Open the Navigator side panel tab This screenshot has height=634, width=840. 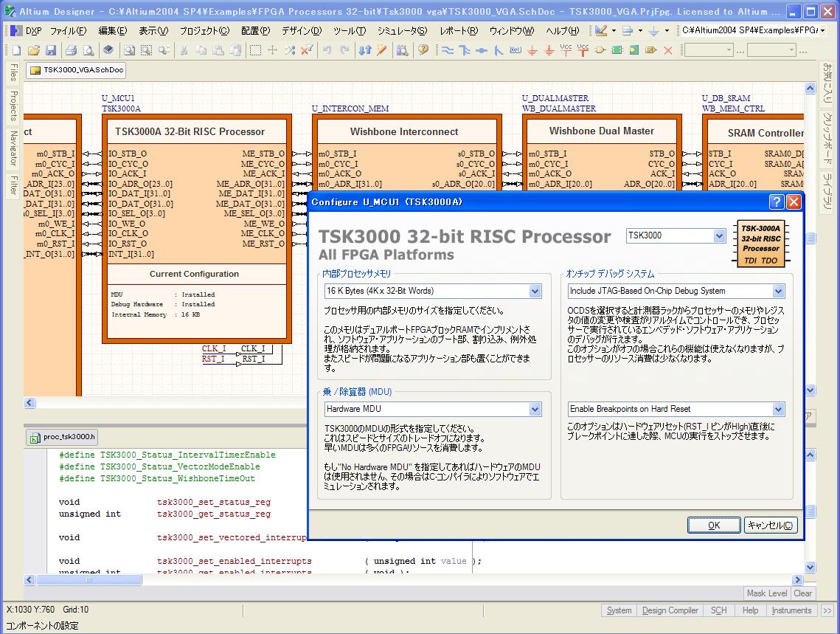point(13,148)
